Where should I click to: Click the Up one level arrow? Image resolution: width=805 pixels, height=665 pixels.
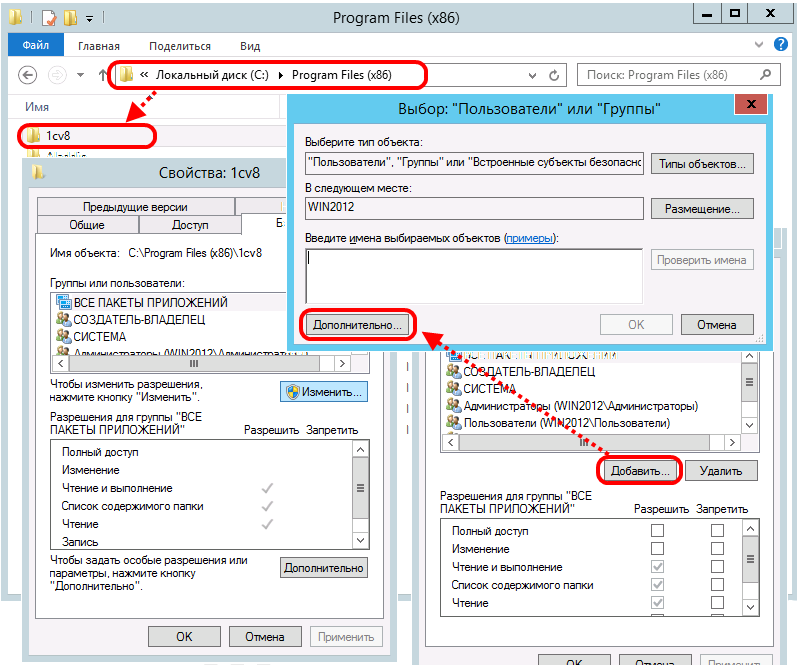(x=103, y=75)
